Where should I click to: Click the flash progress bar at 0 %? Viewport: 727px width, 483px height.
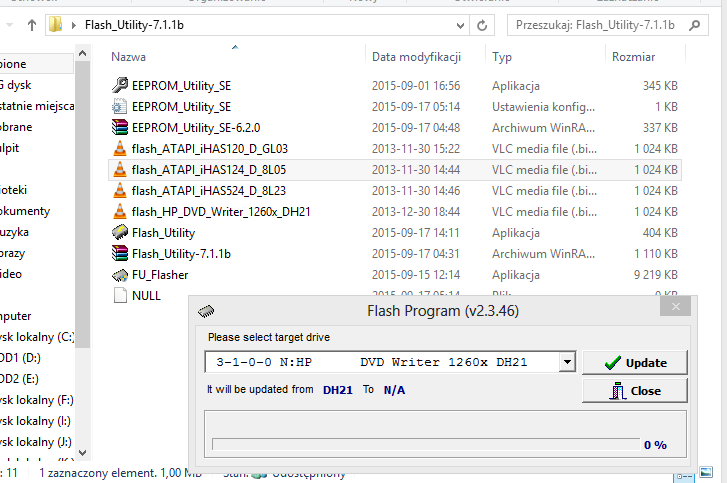click(426, 445)
